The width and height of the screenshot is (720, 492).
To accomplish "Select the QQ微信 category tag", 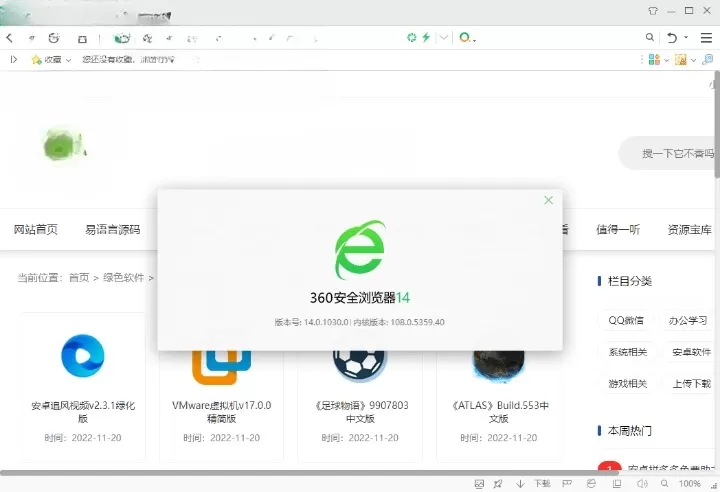I will coord(626,320).
